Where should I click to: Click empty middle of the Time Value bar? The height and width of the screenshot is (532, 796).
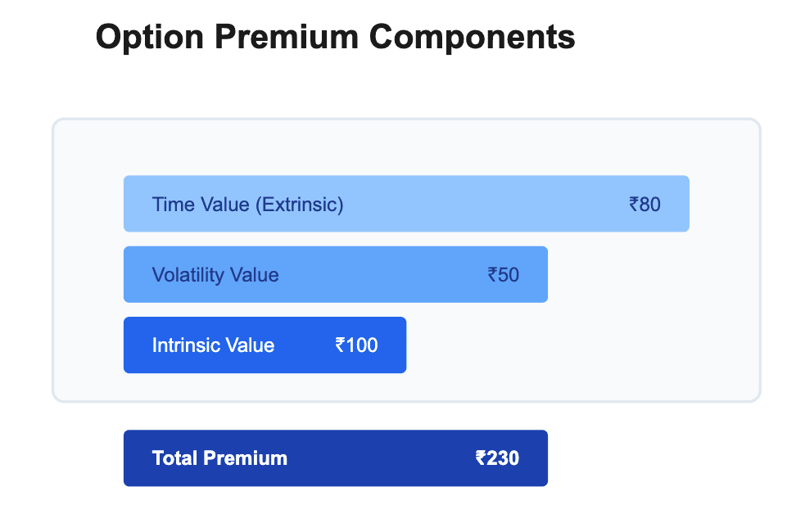point(483,205)
